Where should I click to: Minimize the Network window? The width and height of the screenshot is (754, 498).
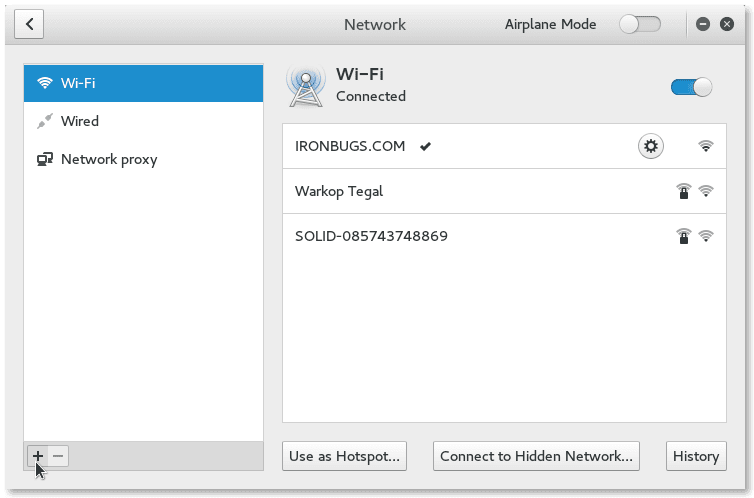coord(703,24)
